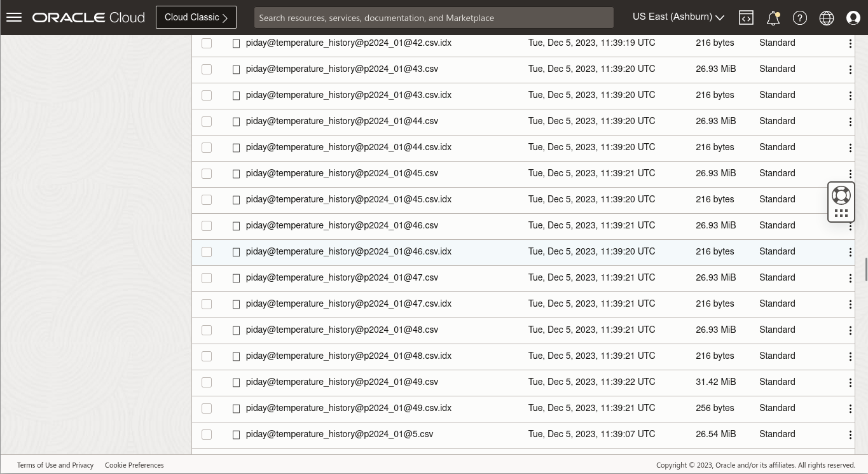The height and width of the screenshot is (474, 868).
Task: Check the checkbox for piday@temperature_history@p2024_01@43.csv
Action: tap(206, 69)
